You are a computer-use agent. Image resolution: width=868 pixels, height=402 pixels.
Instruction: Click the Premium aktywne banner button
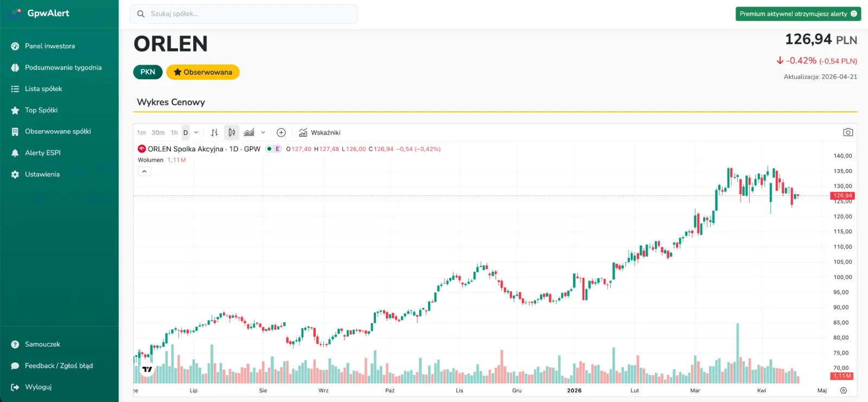(x=798, y=14)
